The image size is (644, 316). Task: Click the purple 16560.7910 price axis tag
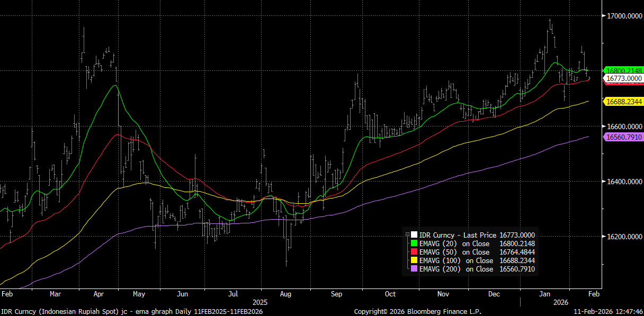tap(624, 137)
